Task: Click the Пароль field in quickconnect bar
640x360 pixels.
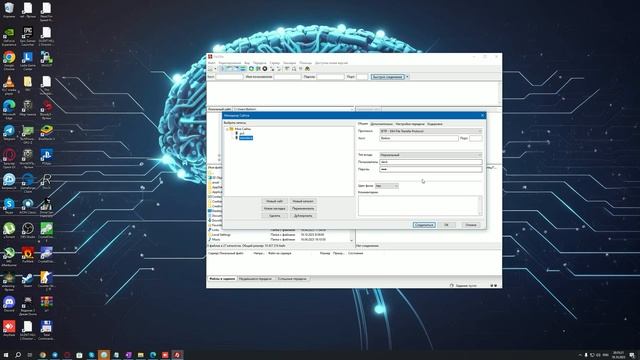Action: click(330, 77)
